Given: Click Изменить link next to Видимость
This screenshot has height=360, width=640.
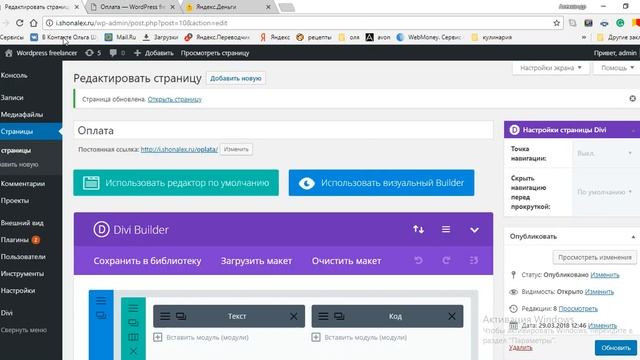Looking at the screenshot, I should click(x=599, y=292).
